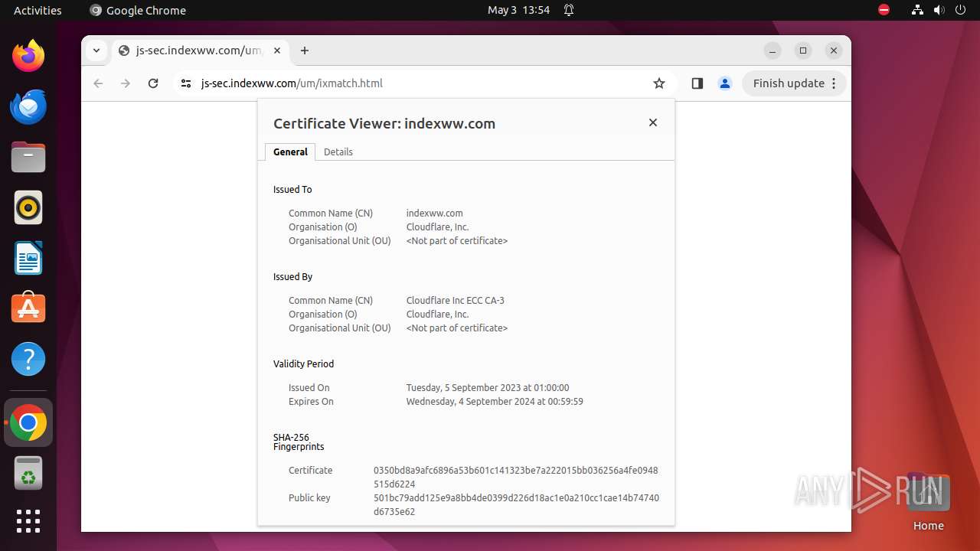Open the Chrome three-dot menu
This screenshot has width=980, height=551.
[x=834, y=83]
